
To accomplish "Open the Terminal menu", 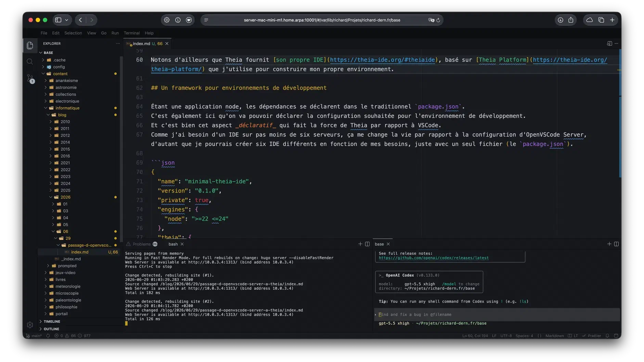I will pyautogui.click(x=132, y=33).
